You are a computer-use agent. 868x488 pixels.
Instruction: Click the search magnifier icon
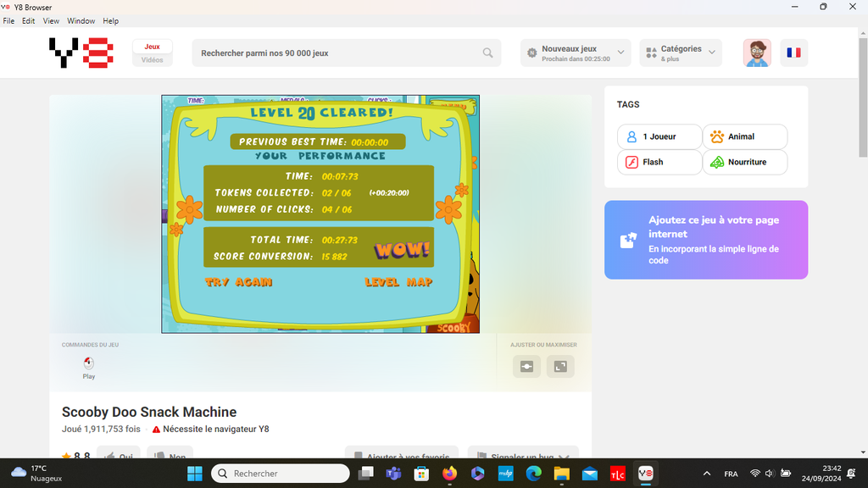tap(487, 53)
